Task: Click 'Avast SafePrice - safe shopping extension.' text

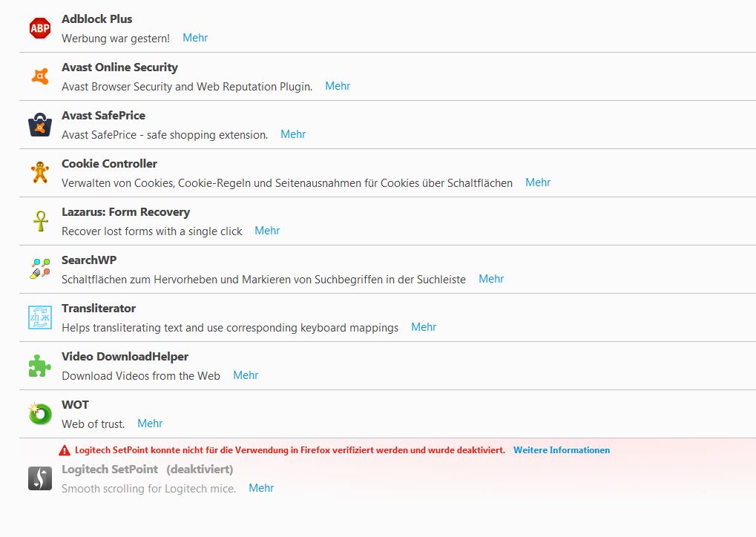Action: pyautogui.click(x=165, y=135)
